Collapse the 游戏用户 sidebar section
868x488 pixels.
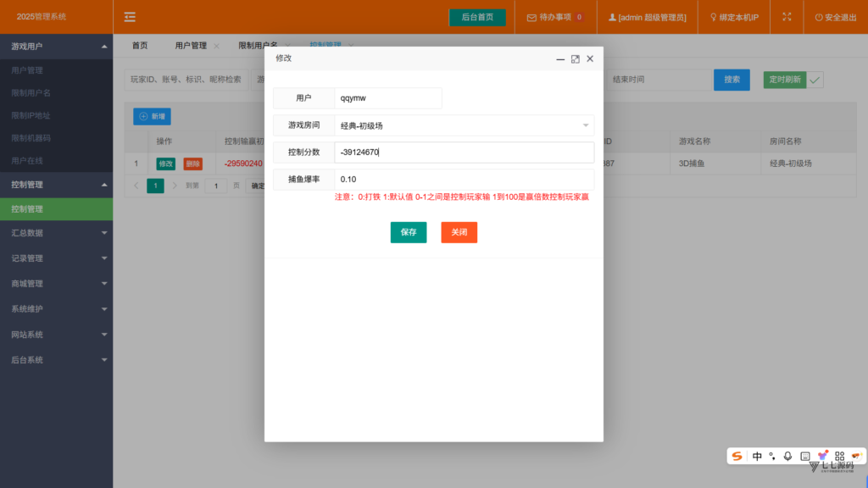point(57,47)
